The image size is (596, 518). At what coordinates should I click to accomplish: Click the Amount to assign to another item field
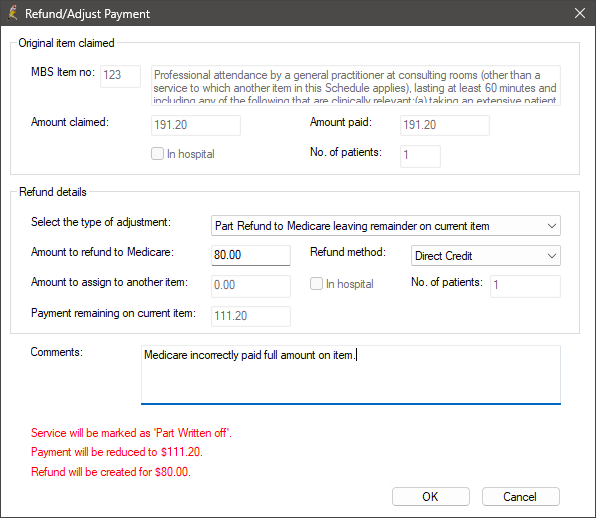pyautogui.click(x=251, y=286)
